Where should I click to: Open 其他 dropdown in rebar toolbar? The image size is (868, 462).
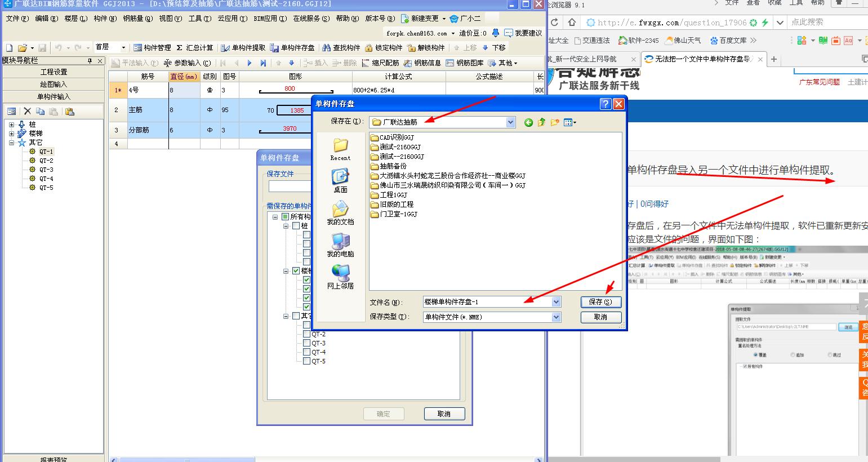point(502,63)
